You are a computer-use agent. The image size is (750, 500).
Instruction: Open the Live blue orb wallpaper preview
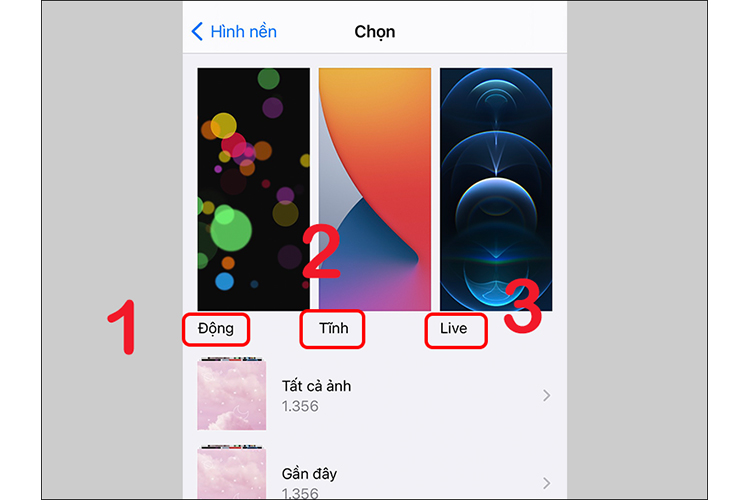coord(496,189)
